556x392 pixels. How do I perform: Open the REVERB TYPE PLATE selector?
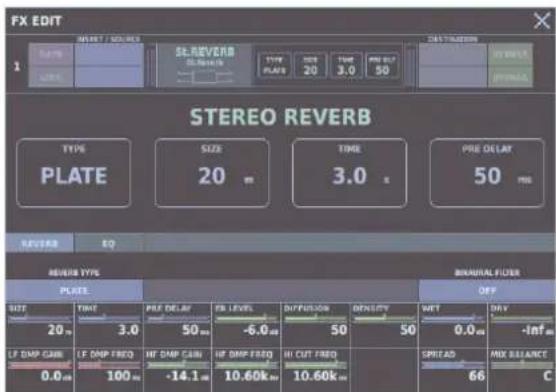pos(74,291)
